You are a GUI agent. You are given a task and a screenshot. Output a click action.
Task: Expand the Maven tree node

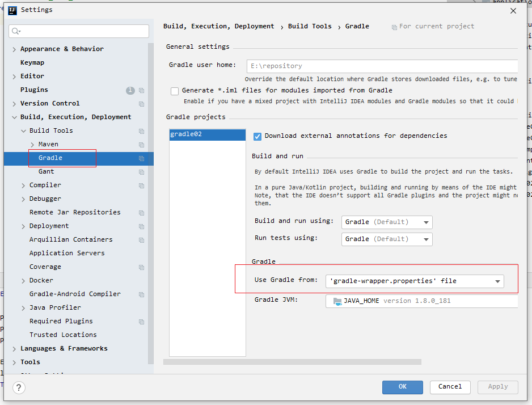(x=32, y=145)
